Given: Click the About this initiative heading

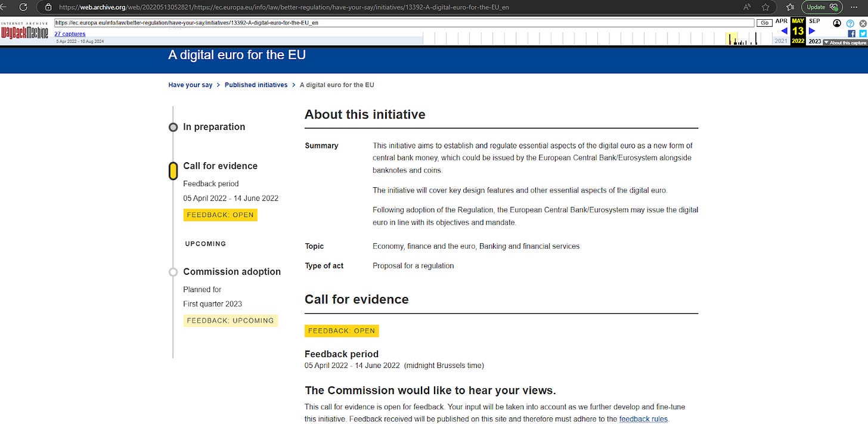Looking at the screenshot, I should pos(365,114).
